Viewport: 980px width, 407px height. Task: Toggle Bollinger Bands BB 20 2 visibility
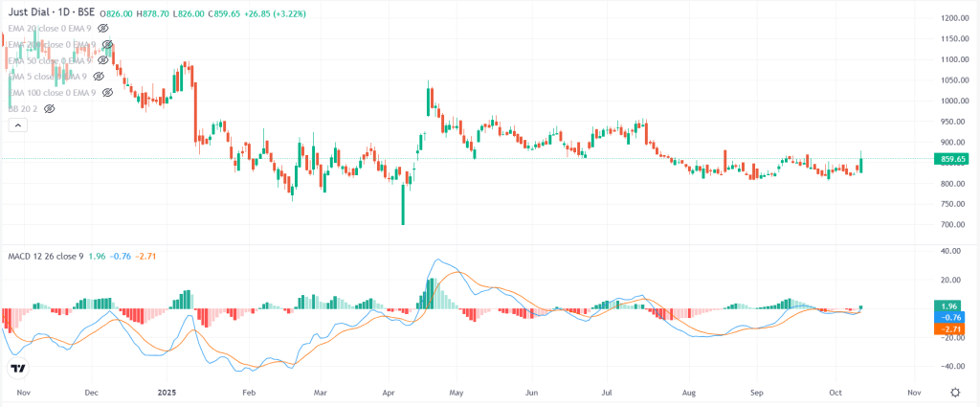[x=49, y=108]
